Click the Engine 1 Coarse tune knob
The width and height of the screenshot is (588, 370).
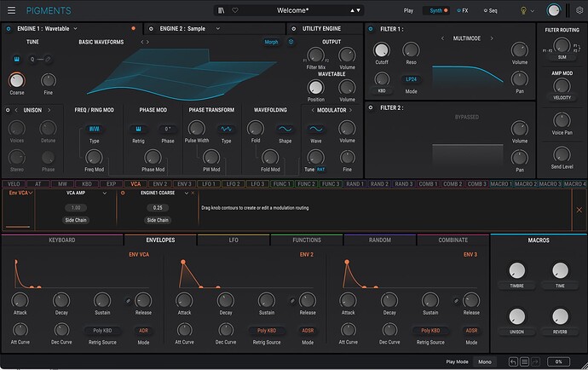click(16, 80)
